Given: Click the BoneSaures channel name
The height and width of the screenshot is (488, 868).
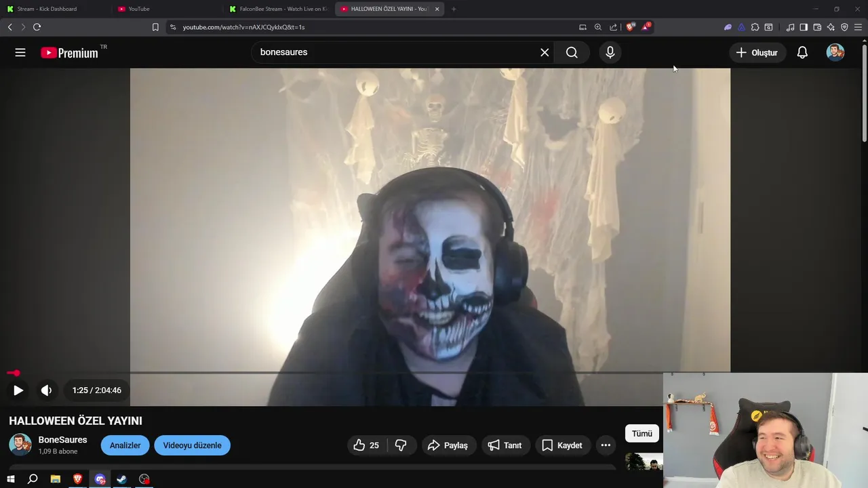Looking at the screenshot, I should (62, 440).
